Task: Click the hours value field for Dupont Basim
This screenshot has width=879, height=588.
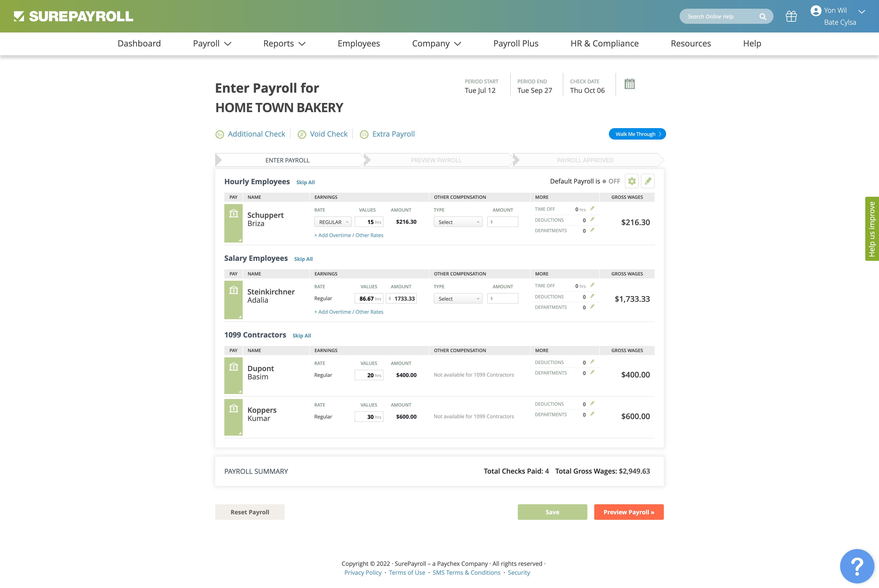Action: click(x=369, y=375)
